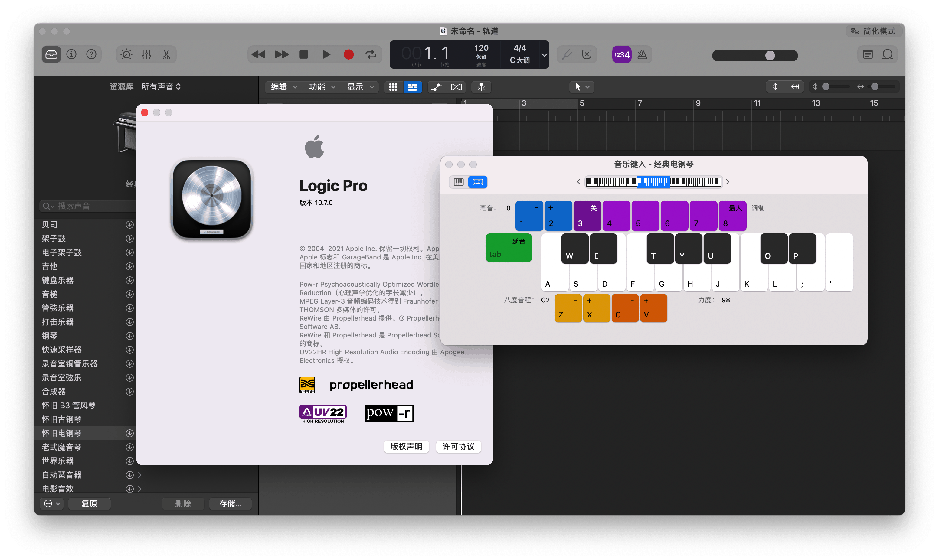Viewport: 939px width, 560px height.
Task: Click the 版权声明 button
Action: click(x=406, y=446)
